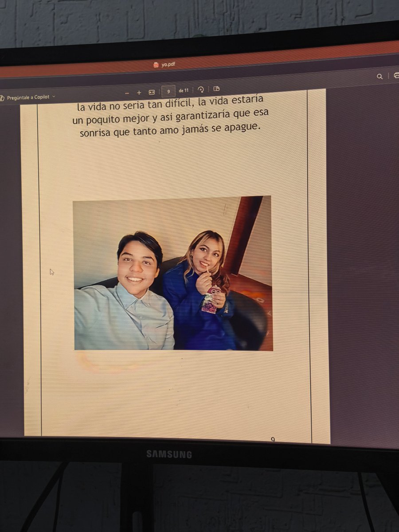Viewport: 399px width, 532px height.
Task: Click the print icon at toolbar edge
Action: pyautogui.click(x=395, y=75)
